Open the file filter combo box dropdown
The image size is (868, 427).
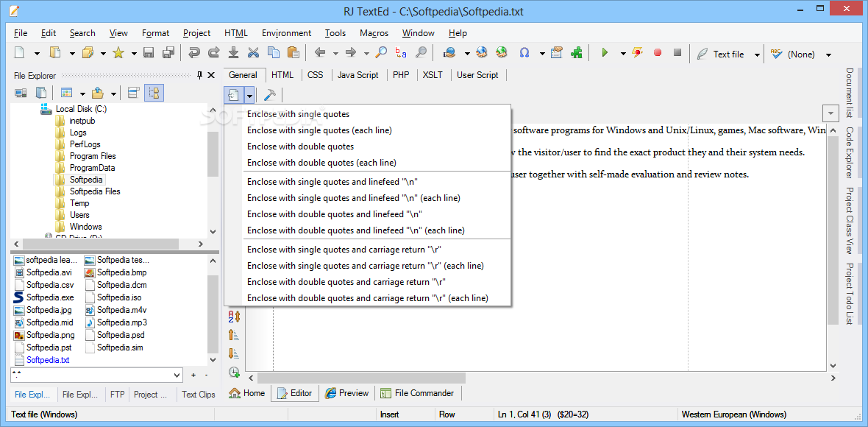click(177, 375)
